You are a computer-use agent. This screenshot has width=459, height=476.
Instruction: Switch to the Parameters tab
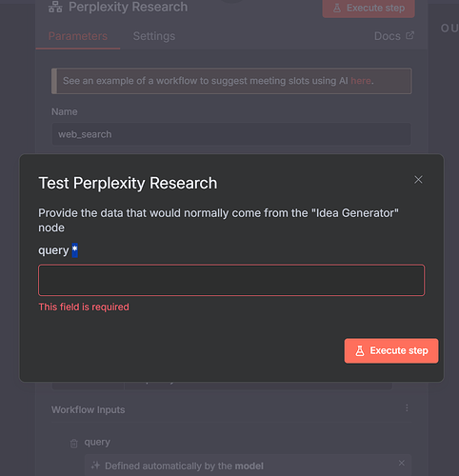tap(78, 36)
